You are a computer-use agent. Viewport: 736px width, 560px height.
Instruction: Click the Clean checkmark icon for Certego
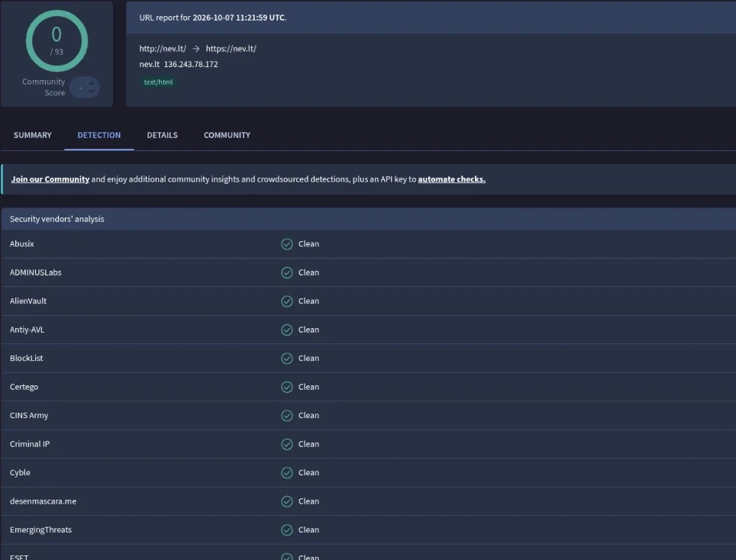click(x=287, y=387)
